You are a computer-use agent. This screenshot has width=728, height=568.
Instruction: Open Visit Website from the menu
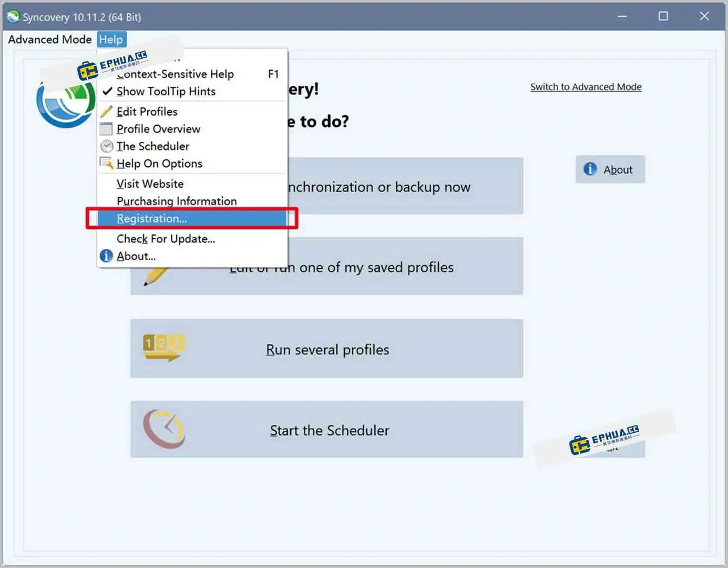click(x=150, y=184)
